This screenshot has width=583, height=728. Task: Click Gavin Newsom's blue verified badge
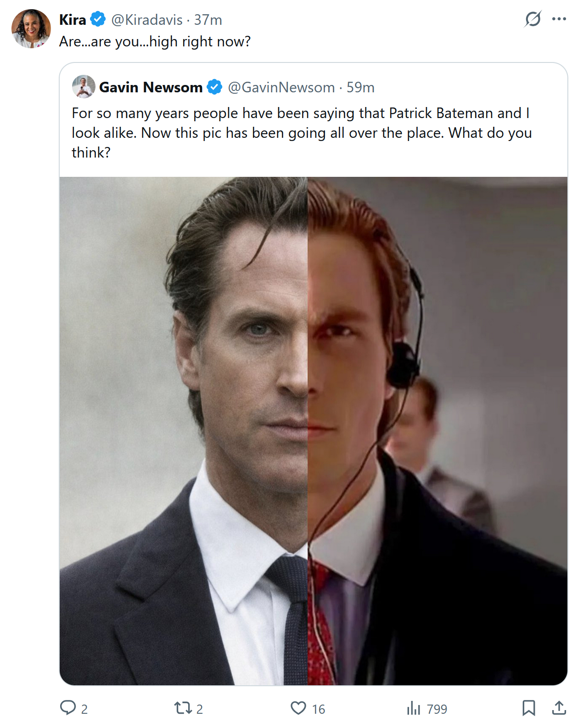point(214,87)
